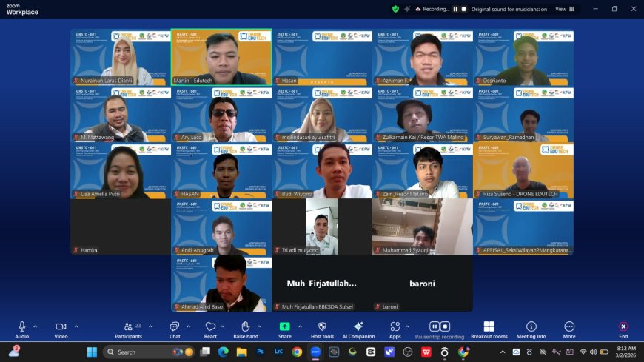
Task: Open the More options menu
Action: (569, 327)
